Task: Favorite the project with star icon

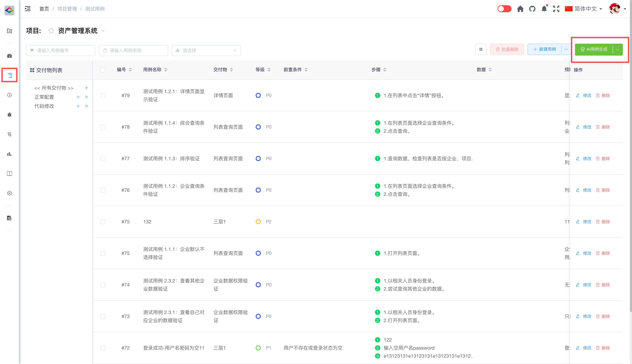Action: (x=51, y=31)
